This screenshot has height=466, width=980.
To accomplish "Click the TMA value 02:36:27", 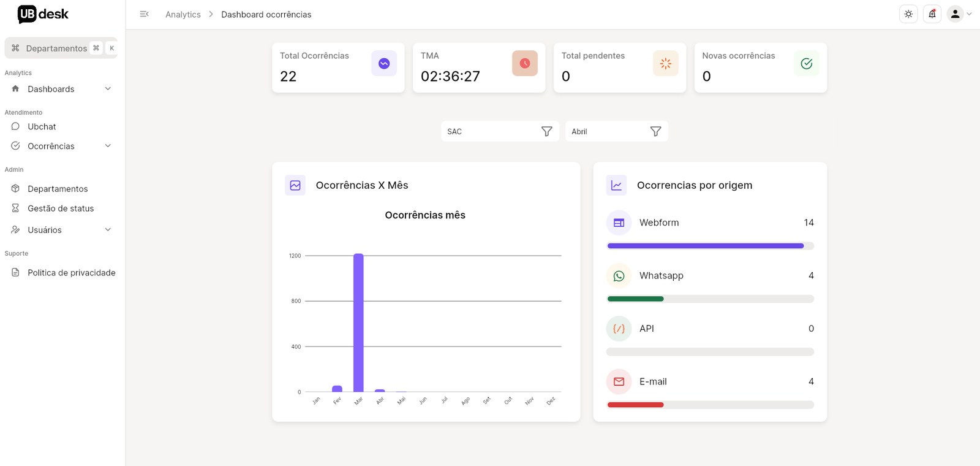I will click(450, 77).
